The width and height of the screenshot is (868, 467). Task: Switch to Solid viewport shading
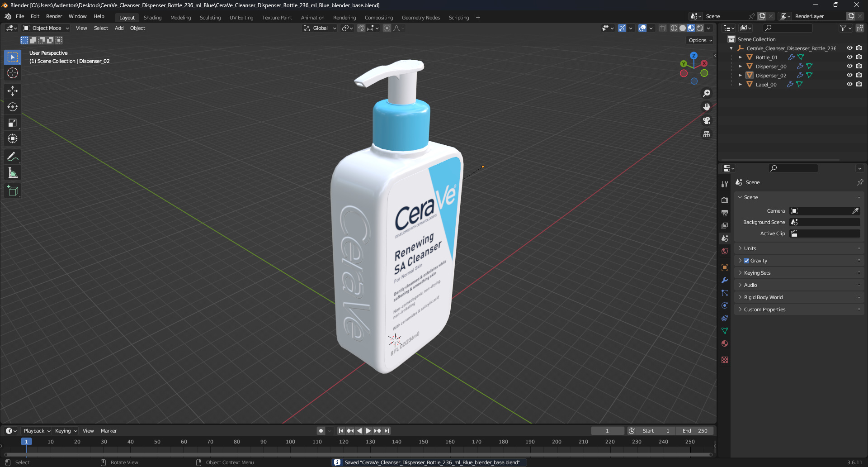[683, 28]
